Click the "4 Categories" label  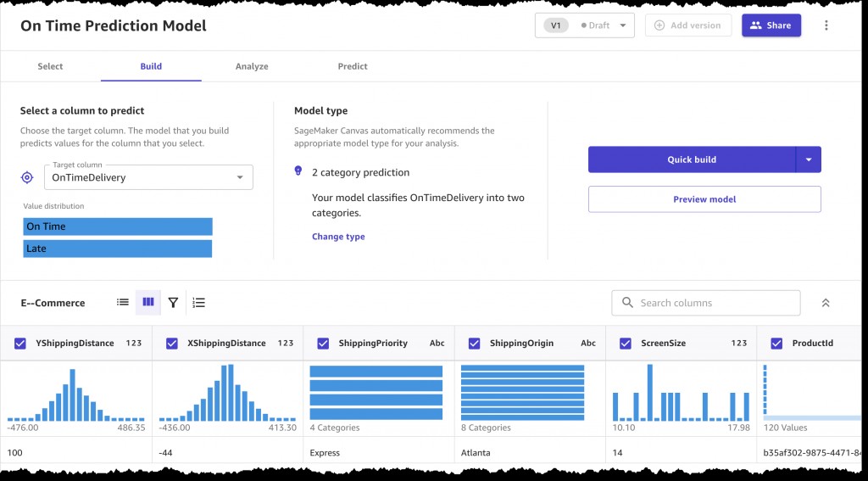(x=335, y=428)
